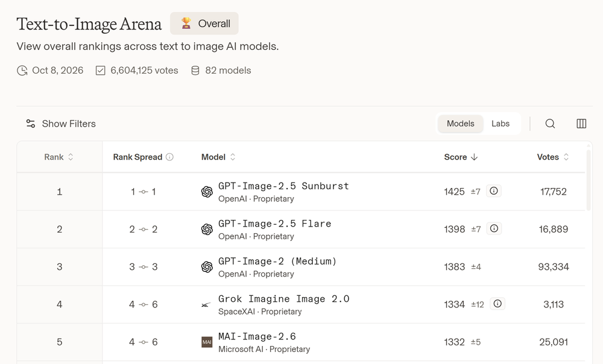Switch to the Labs view

click(x=500, y=124)
